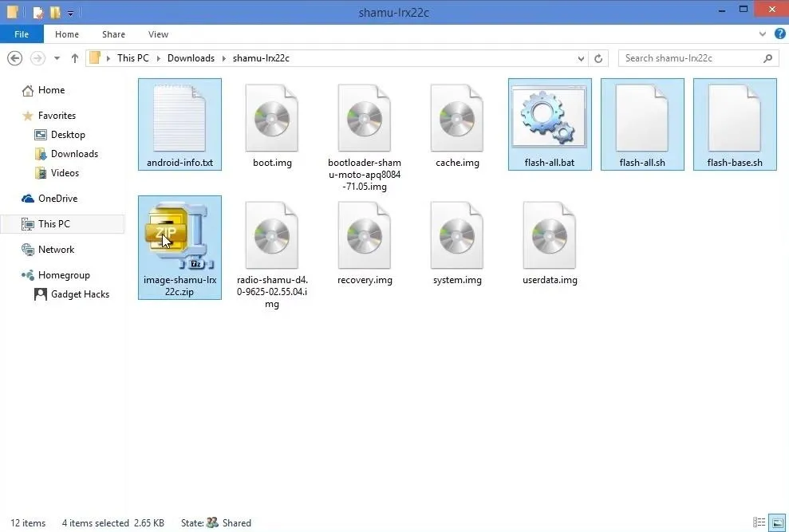The image size is (789, 532).
Task: Expand the This PC breadcrumb arrow
Action: coord(159,58)
